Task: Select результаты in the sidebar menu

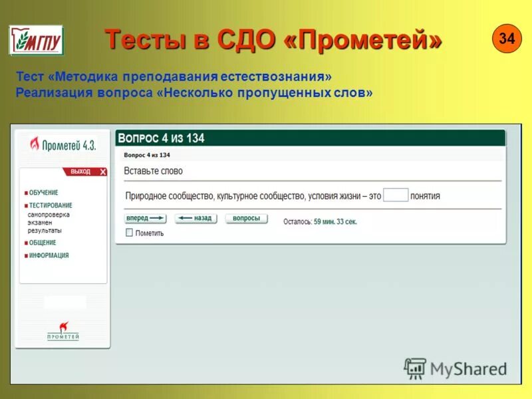Action: pyautogui.click(x=47, y=231)
